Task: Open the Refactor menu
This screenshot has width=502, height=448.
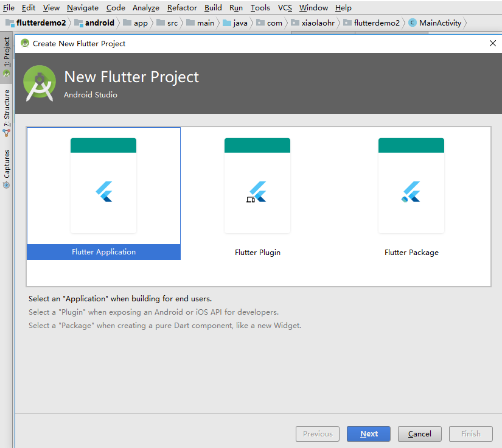Action: (x=182, y=8)
